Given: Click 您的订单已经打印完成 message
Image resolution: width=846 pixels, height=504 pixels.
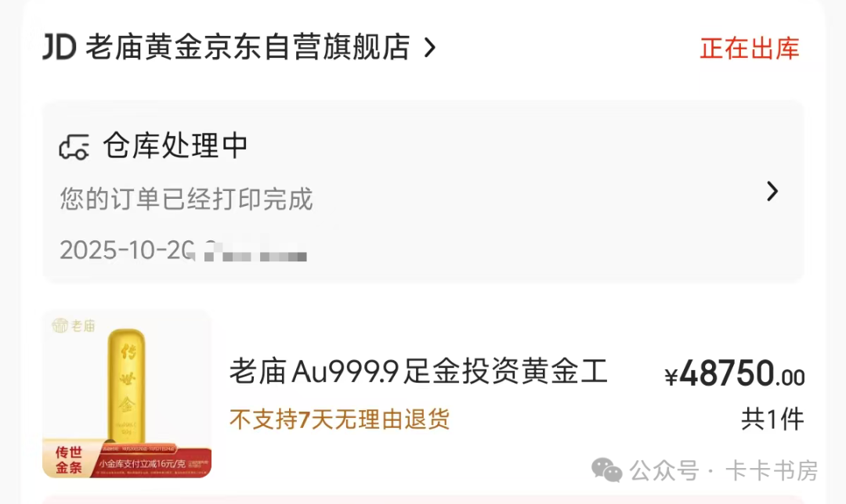Looking at the screenshot, I should (186, 198).
